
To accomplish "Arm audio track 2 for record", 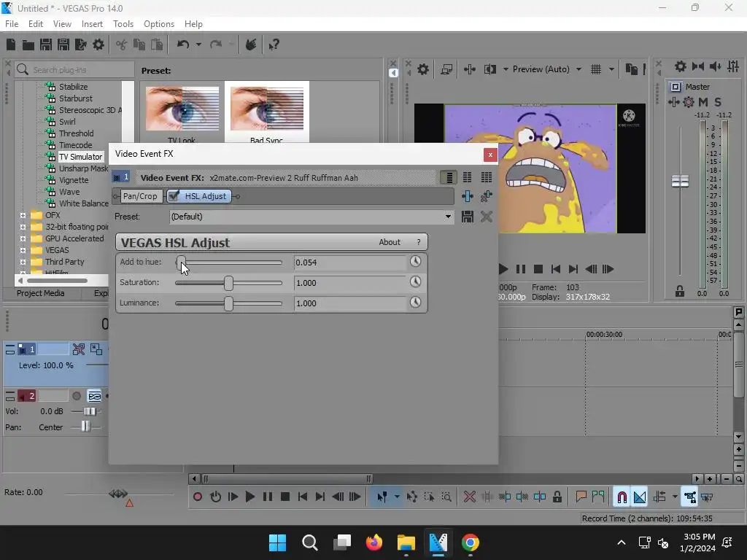I will (x=76, y=396).
